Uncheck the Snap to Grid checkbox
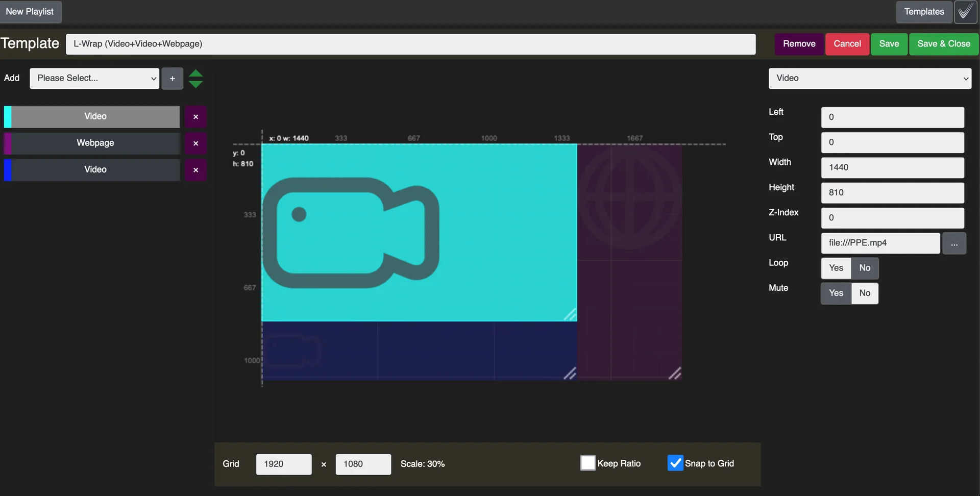980x496 pixels. coord(675,463)
